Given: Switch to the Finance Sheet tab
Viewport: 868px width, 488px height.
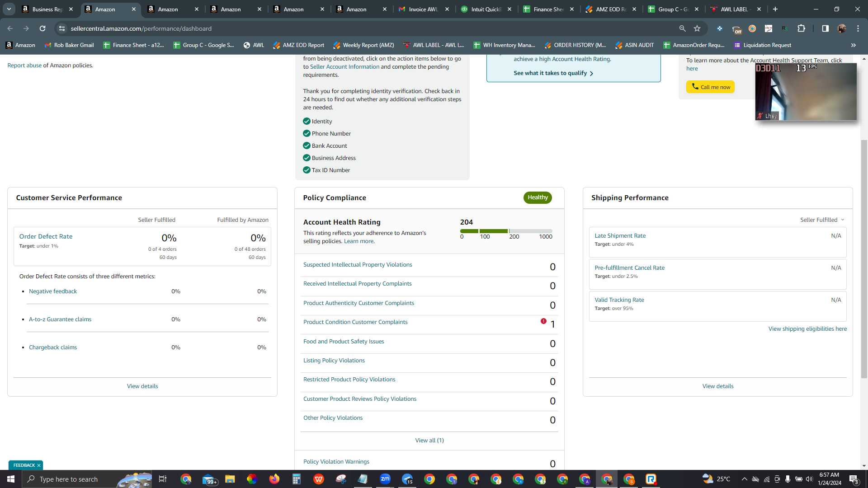Looking at the screenshot, I should point(548,9).
